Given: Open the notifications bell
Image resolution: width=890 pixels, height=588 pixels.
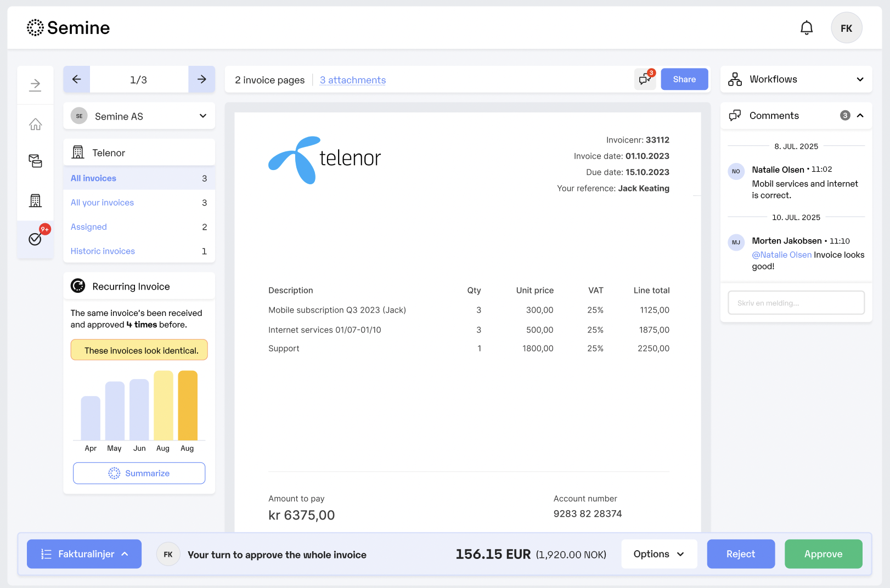Looking at the screenshot, I should pyautogui.click(x=806, y=28).
